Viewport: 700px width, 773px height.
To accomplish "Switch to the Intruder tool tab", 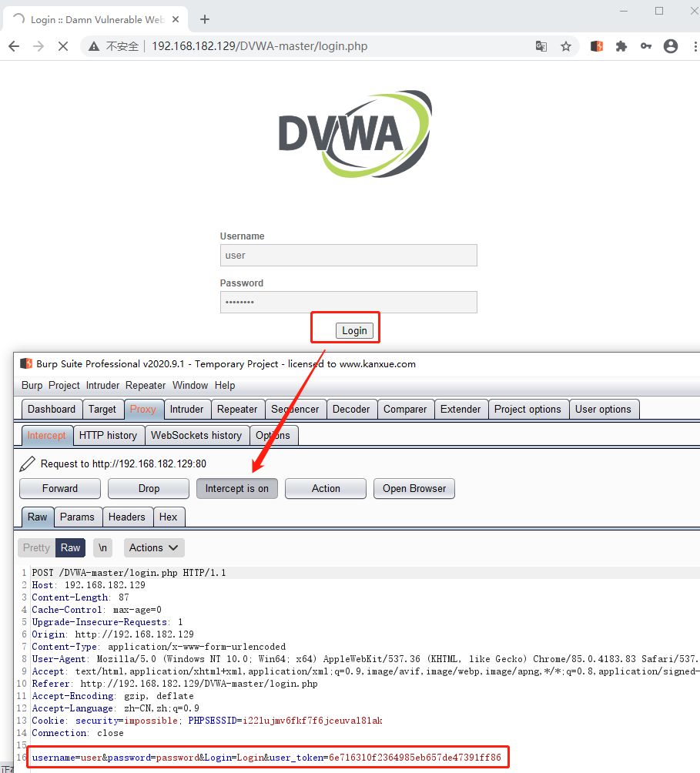I will (x=187, y=409).
